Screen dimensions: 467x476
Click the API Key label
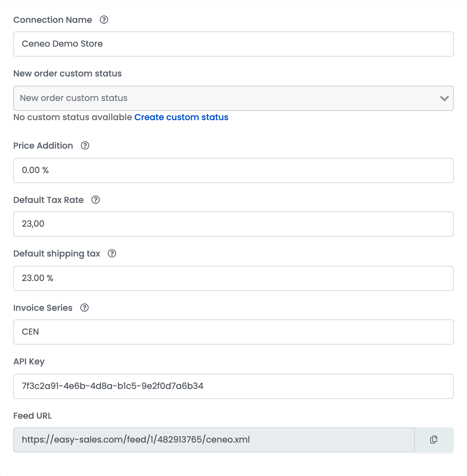point(29,361)
